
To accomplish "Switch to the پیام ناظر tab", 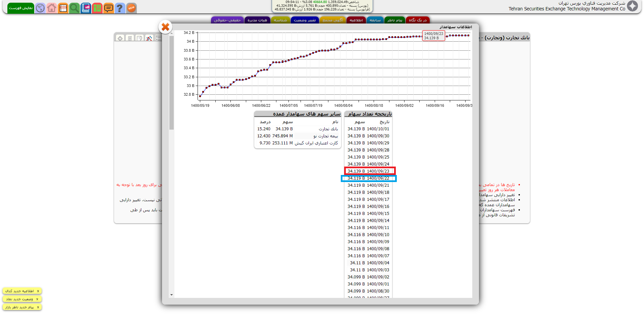I will coord(395,20).
